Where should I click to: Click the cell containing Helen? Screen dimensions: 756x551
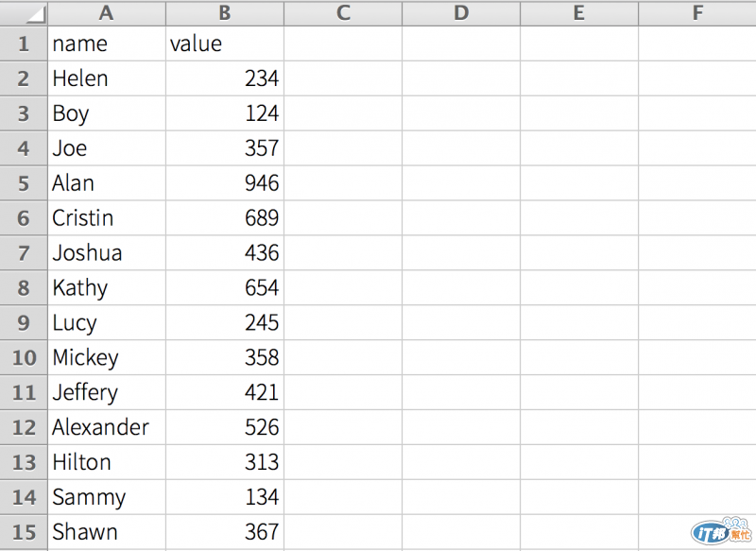[x=107, y=78]
